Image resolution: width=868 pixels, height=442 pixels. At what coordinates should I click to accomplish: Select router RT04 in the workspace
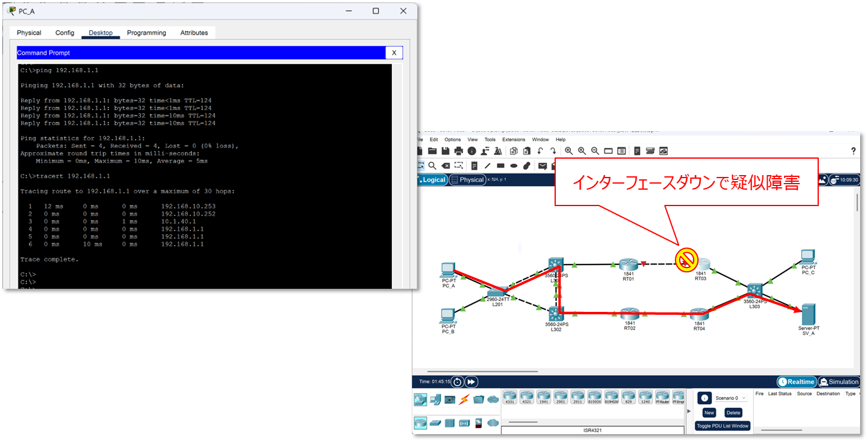click(x=699, y=314)
